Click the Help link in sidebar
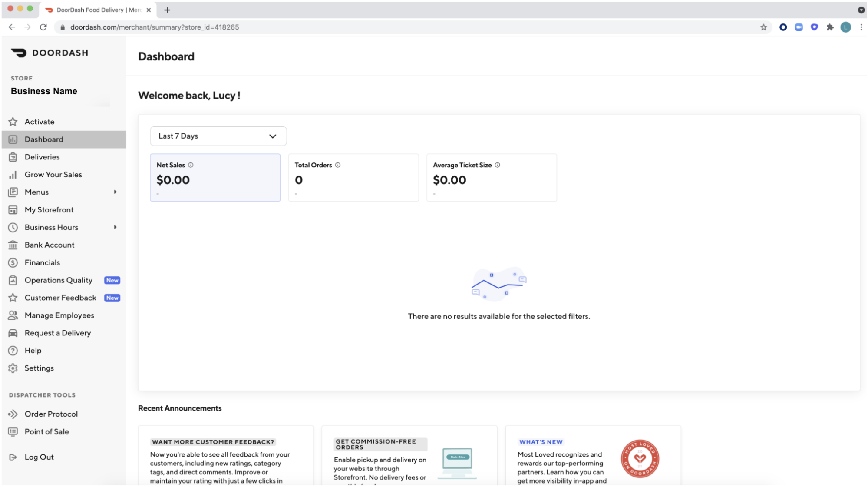Image resolution: width=868 pixels, height=487 pixels. pyautogui.click(x=33, y=350)
